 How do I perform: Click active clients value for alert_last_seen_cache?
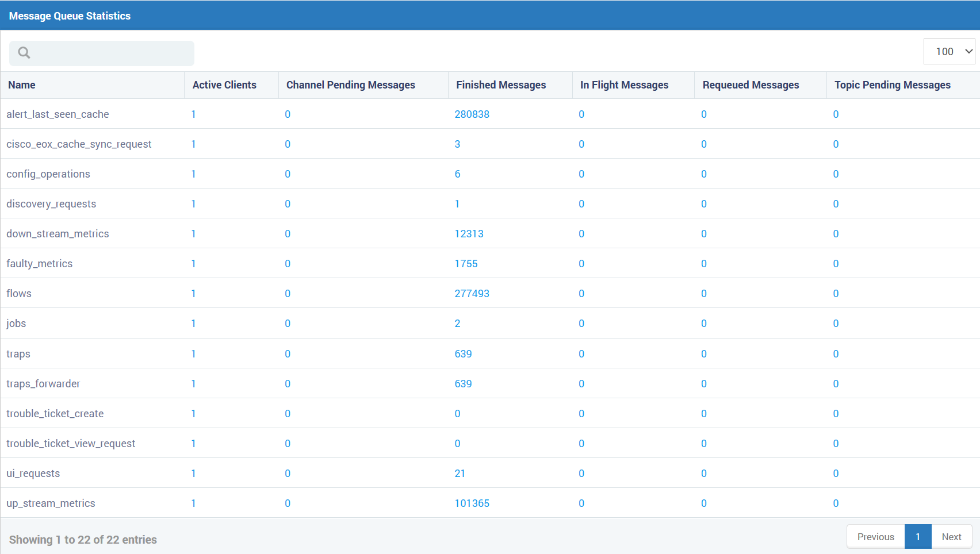tap(194, 114)
